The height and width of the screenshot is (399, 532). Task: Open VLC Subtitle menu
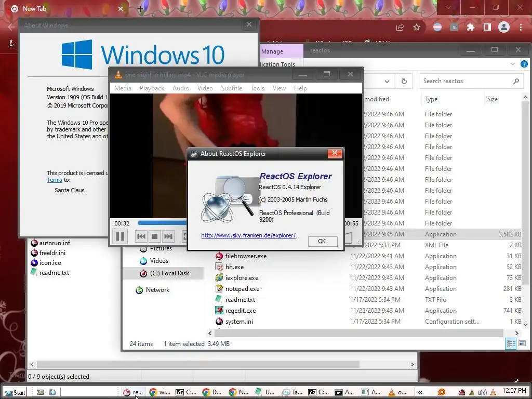tap(231, 88)
